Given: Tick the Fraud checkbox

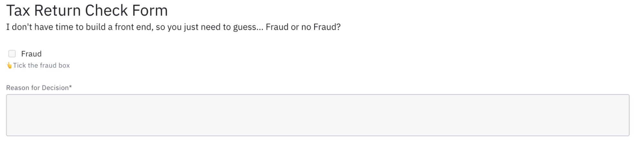Looking at the screenshot, I should point(12,54).
